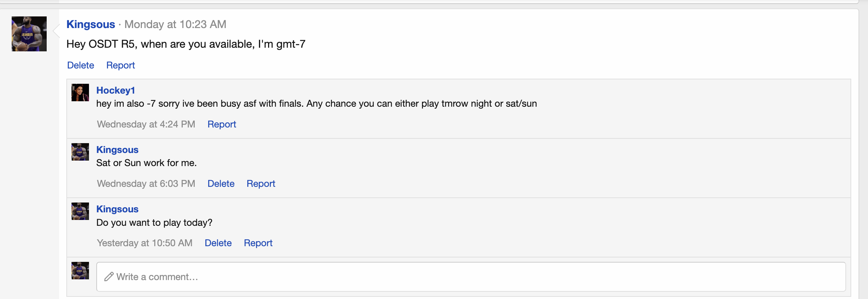This screenshot has height=299, width=868.
Task: Click the avatar next to the comment box
Action: point(80,271)
